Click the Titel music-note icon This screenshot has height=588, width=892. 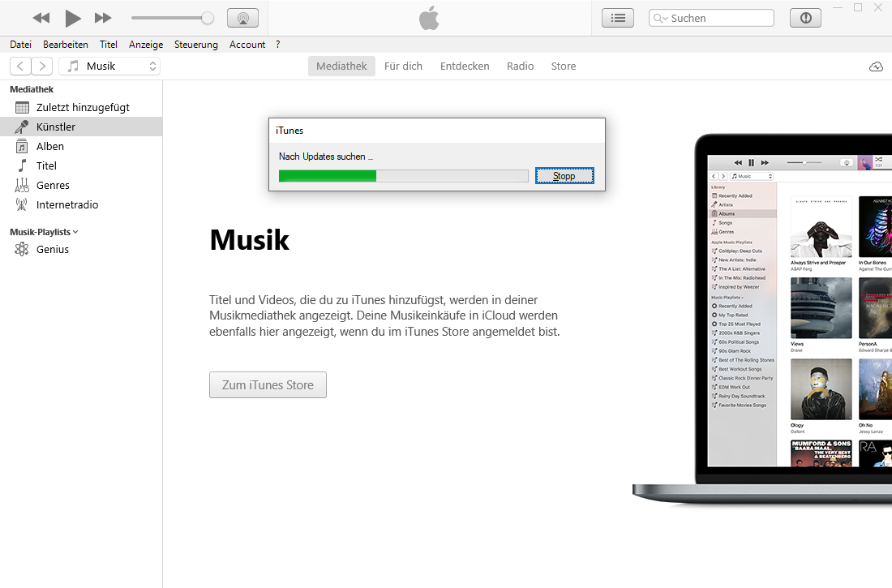pyautogui.click(x=23, y=165)
